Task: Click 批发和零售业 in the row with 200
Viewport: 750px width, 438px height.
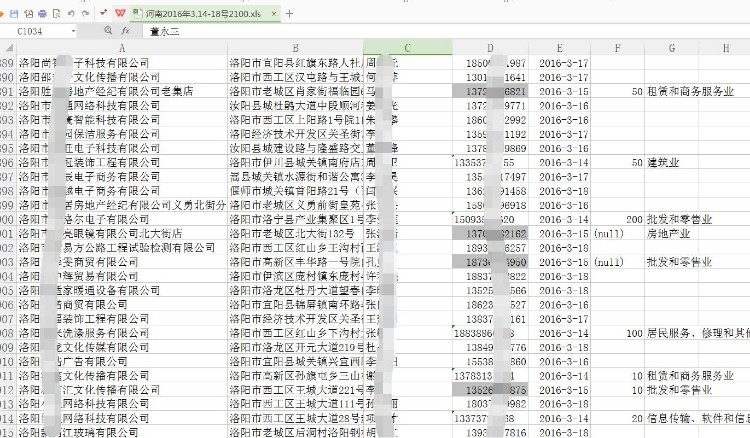Action: [x=679, y=219]
